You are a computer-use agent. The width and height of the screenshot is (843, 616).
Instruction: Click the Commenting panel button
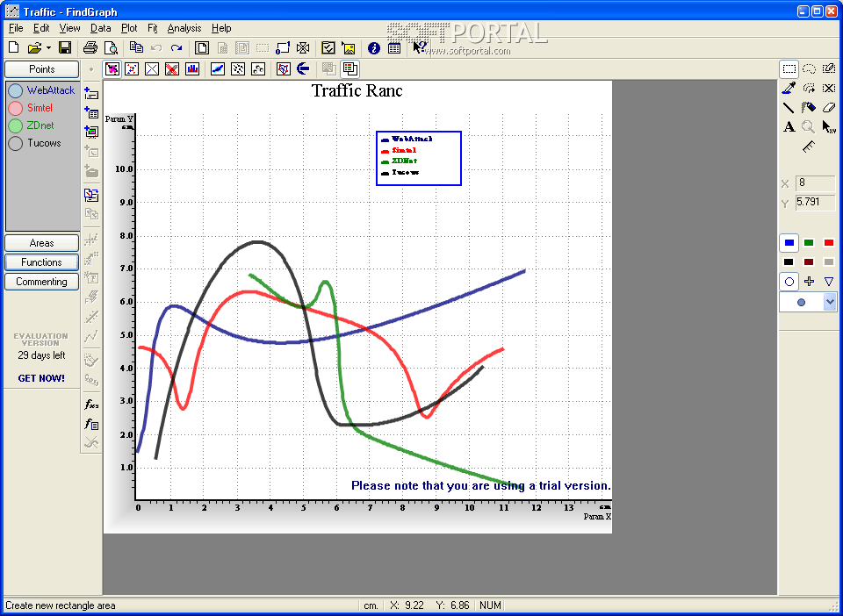42,282
